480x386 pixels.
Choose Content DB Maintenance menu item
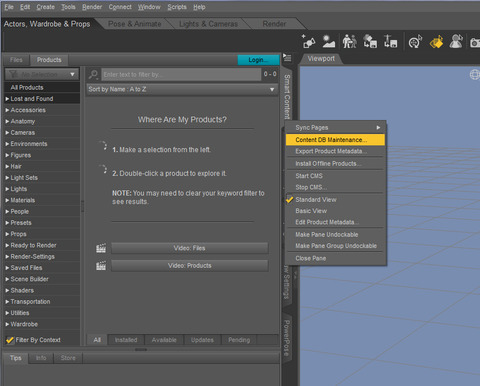pyautogui.click(x=336, y=140)
